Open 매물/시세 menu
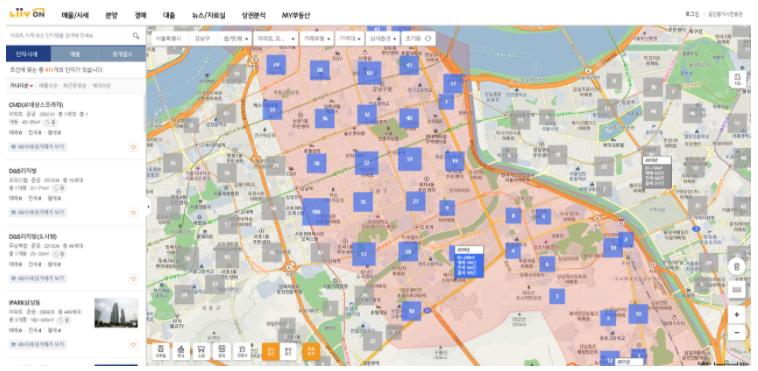Screen dimensions: 758x371 click(75, 15)
